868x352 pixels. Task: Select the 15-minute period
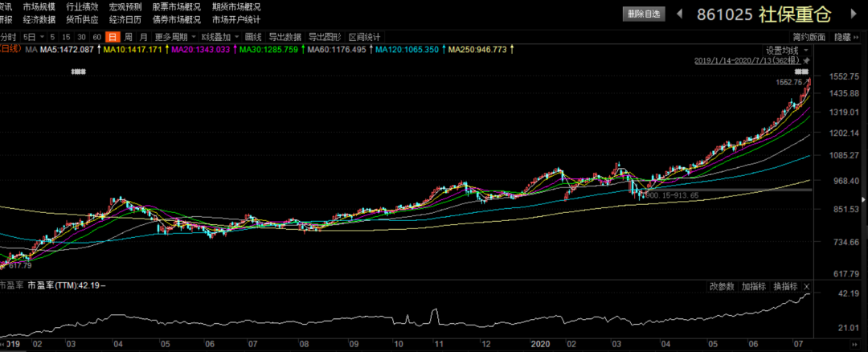(66, 37)
